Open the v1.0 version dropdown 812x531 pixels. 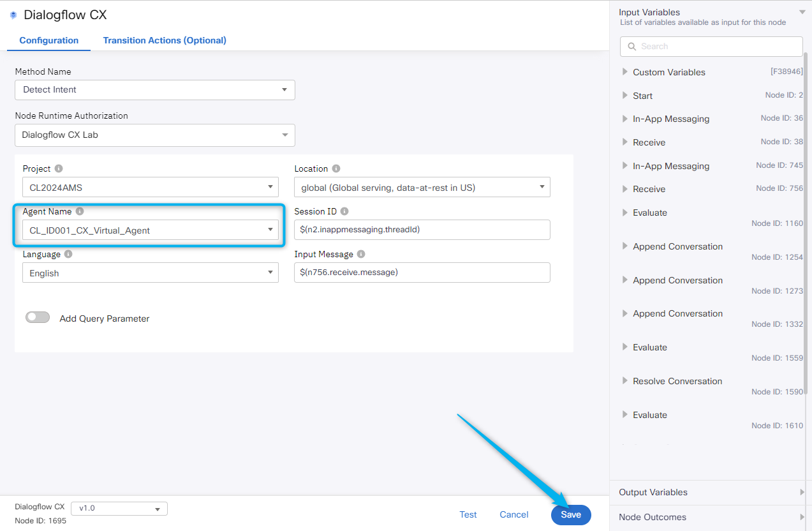[119, 509]
